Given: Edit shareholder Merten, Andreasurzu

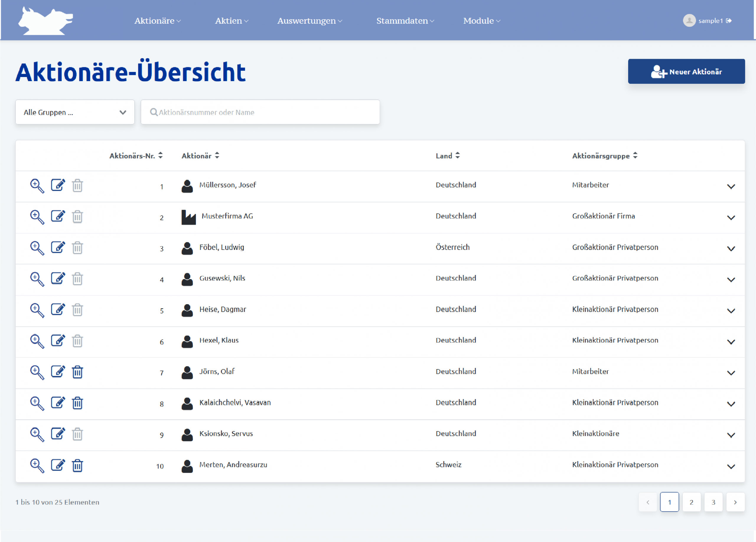Looking at the screenshot, I should (x=58, y=465).
